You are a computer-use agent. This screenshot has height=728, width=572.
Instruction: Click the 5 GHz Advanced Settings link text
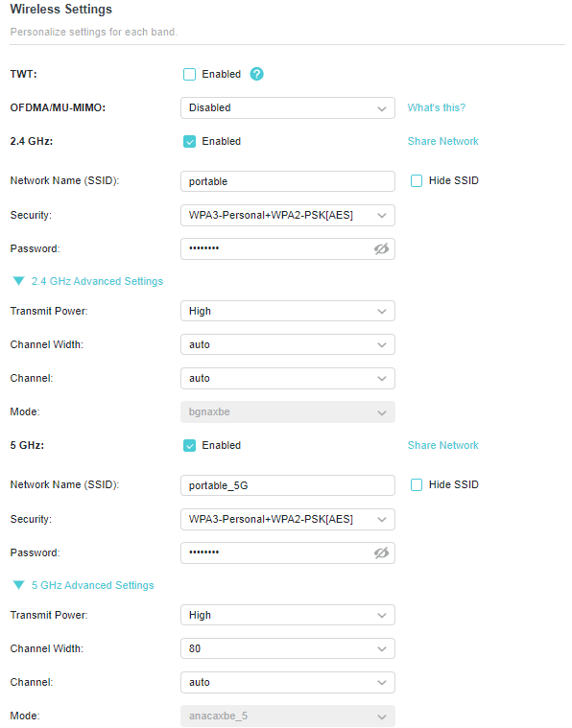(92, 585)
